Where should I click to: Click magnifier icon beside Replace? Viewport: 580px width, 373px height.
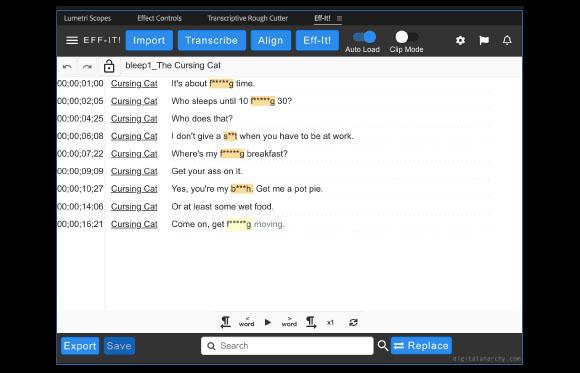point(383,346)
